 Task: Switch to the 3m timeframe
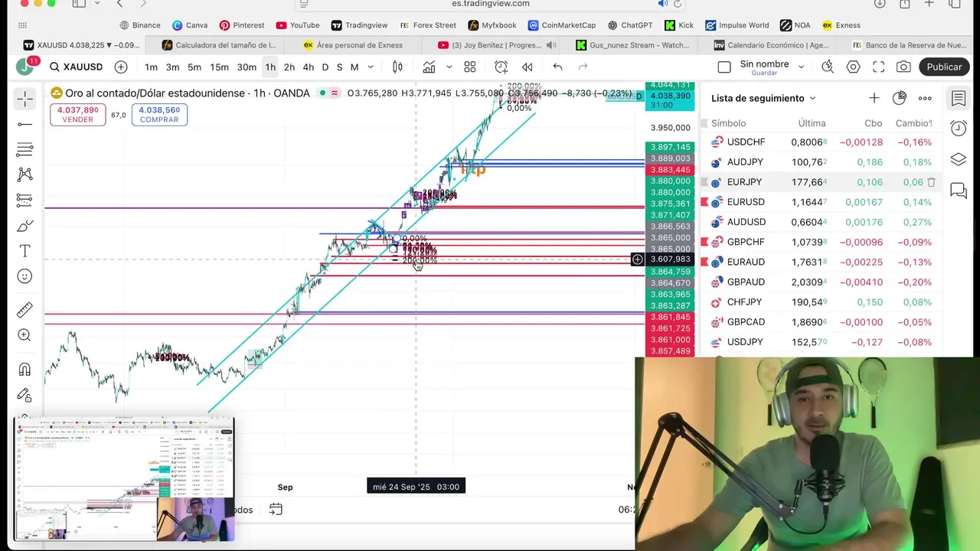[x=173, y=67]
